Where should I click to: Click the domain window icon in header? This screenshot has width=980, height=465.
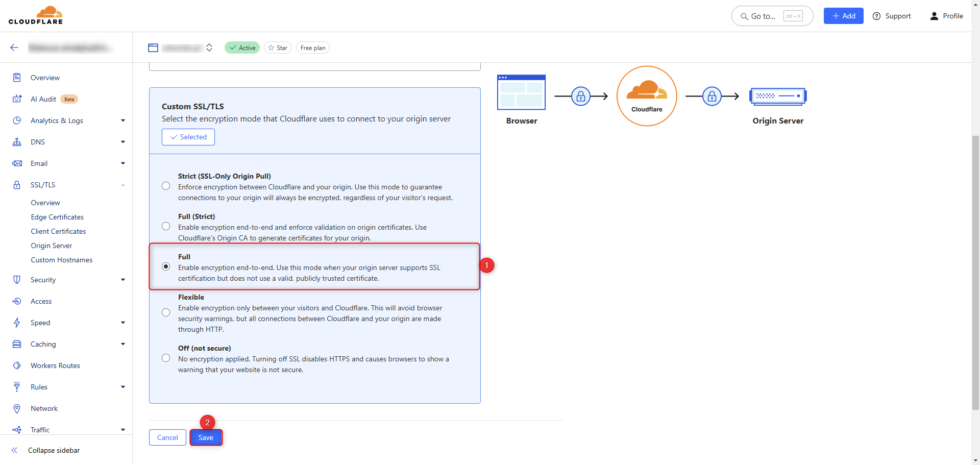[153, 47]
